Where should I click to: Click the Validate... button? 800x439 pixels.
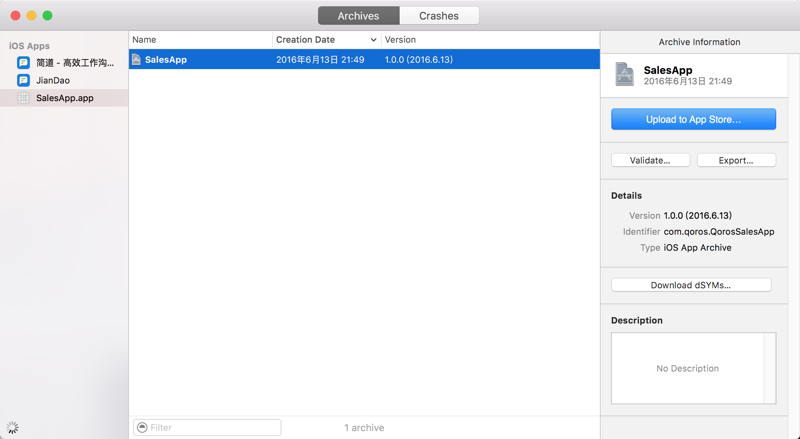coord(651,160)
